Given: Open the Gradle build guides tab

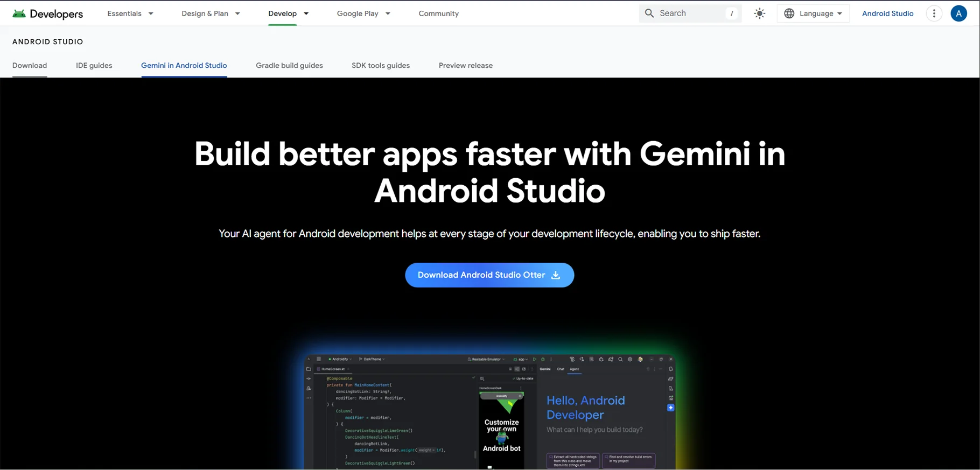Looking at the screenshot, I should tap(289, 66).
